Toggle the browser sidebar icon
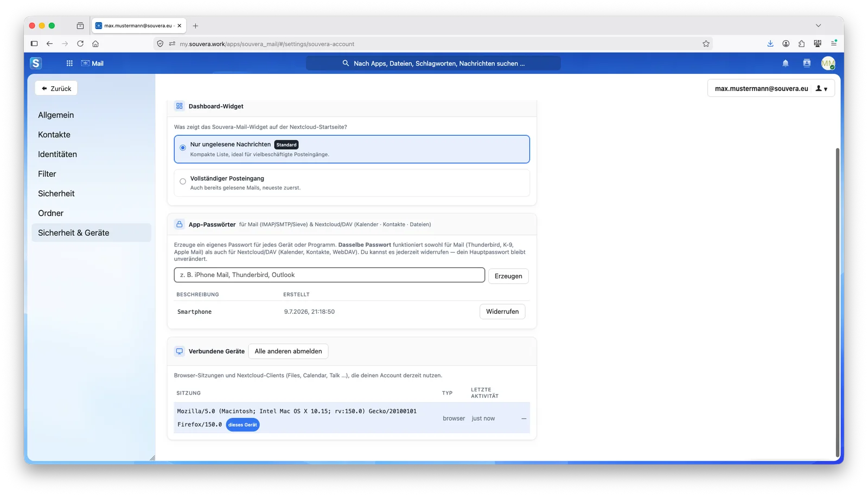The width and height of the screenshot is (868, 496). pyautogui.click(x=34, y=44)
